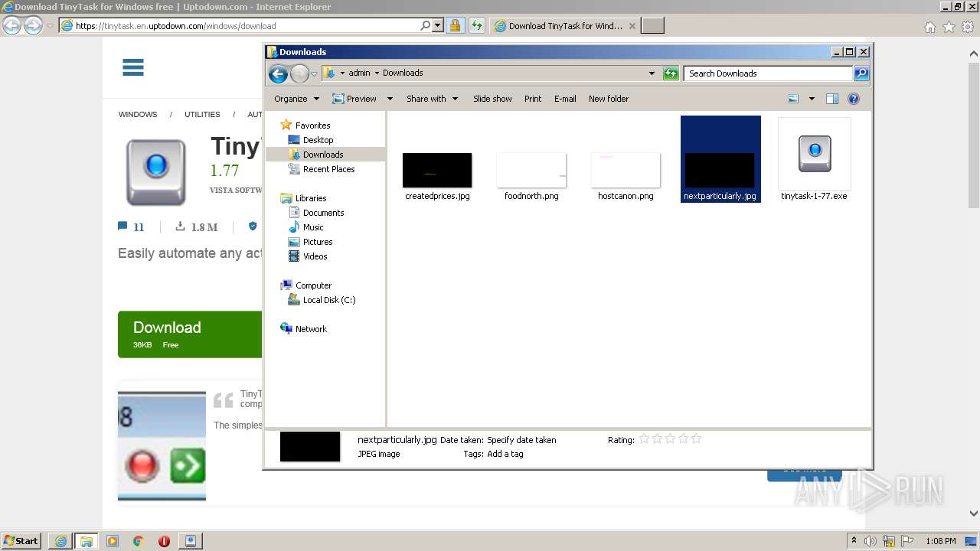Screen dimensions: 980x551
Task: Open Windows Media Player from taskbar
Action: (112, 541)
